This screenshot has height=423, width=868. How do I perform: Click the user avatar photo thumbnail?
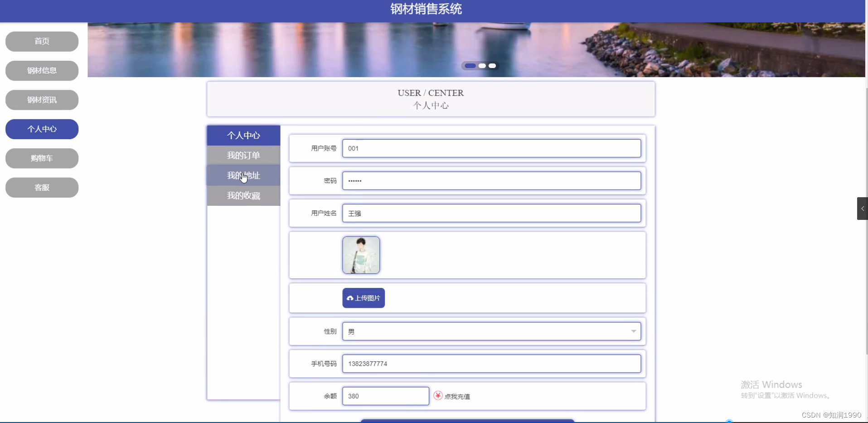tap(361, 255)
